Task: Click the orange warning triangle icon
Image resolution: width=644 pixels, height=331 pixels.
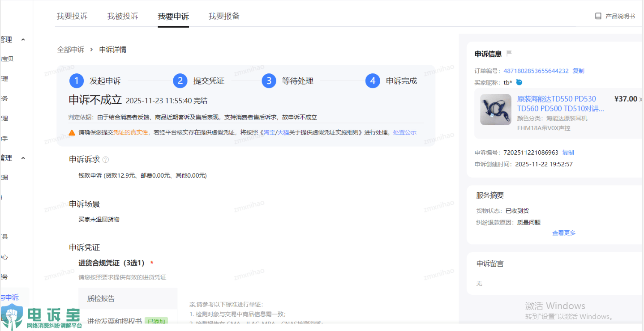Action: click(x=72, y=132)
